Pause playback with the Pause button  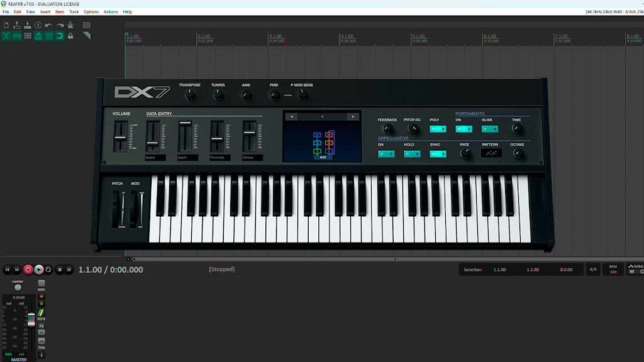click(x=69, y=270)
